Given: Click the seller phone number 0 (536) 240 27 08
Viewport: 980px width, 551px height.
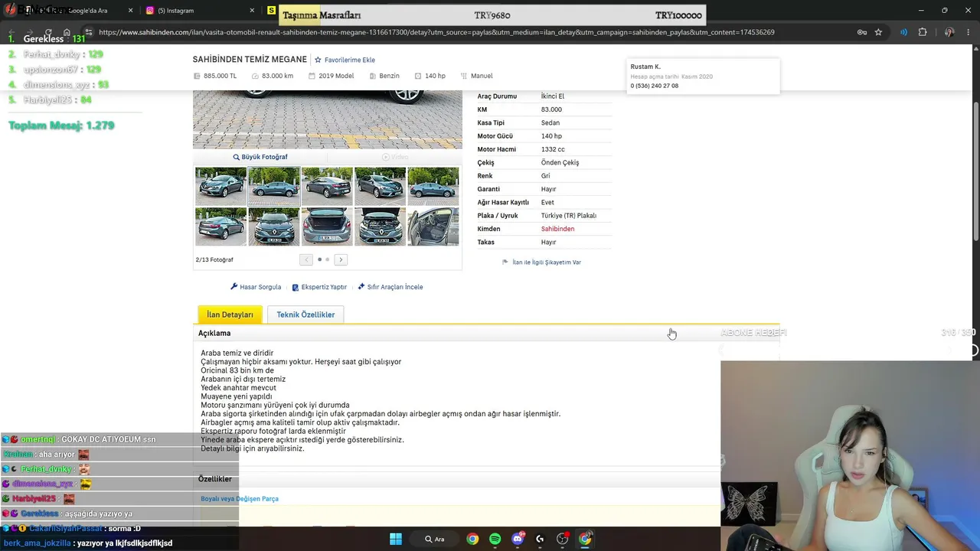Looking at the screenshot, I should 655,86.
